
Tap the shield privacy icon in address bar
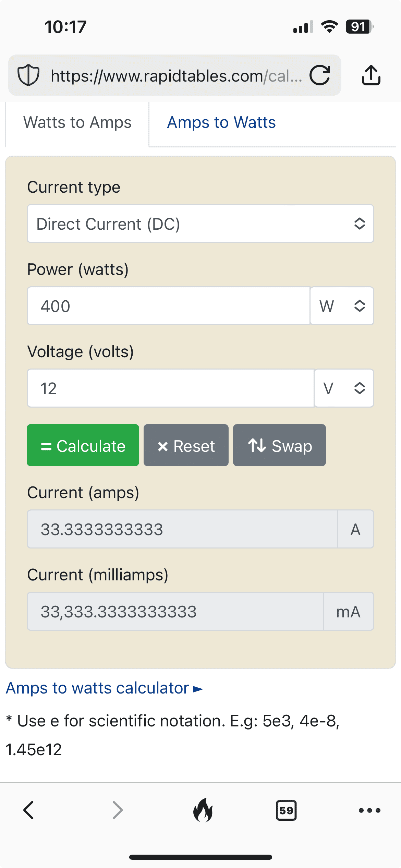[x=28, y=75]
